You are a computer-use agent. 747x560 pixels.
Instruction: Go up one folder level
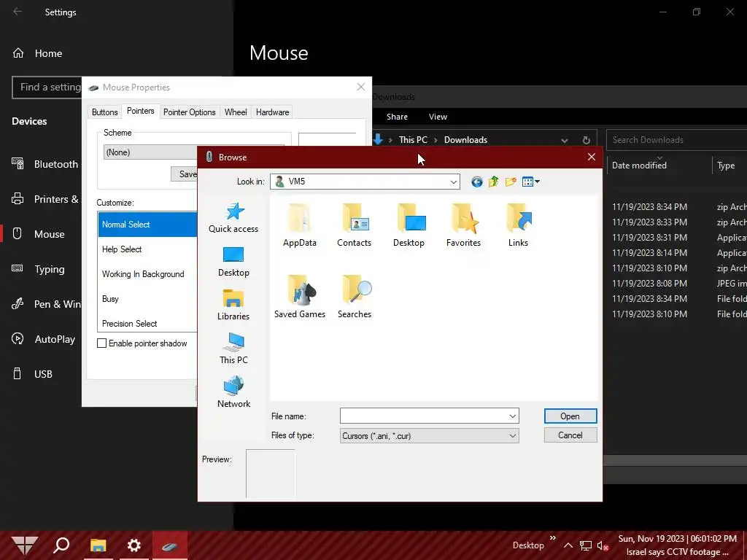[494, 182]
